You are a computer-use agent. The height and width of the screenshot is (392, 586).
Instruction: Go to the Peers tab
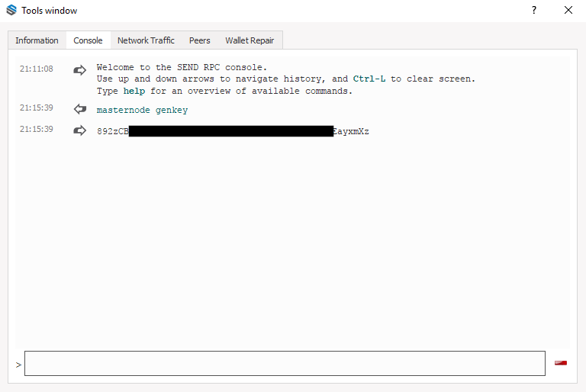[200, 40]
